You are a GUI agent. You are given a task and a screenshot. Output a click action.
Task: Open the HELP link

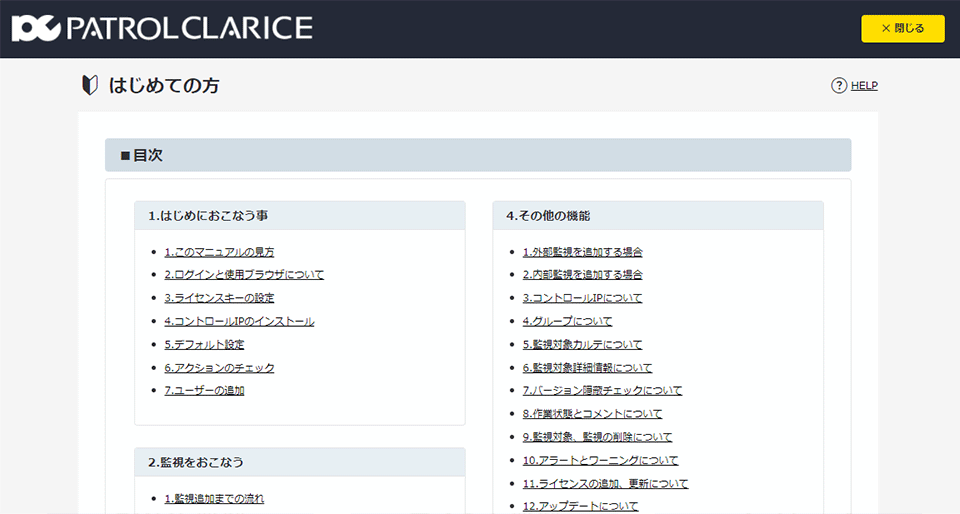point(864,86)
